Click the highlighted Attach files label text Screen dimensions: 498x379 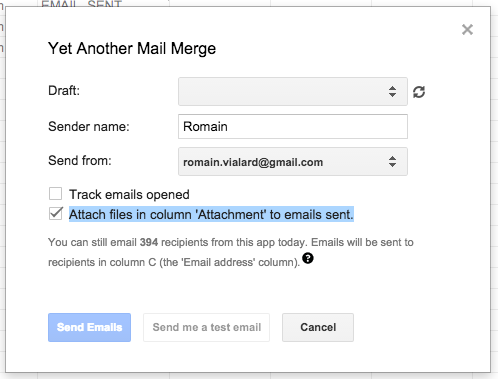tap(211, 214)
